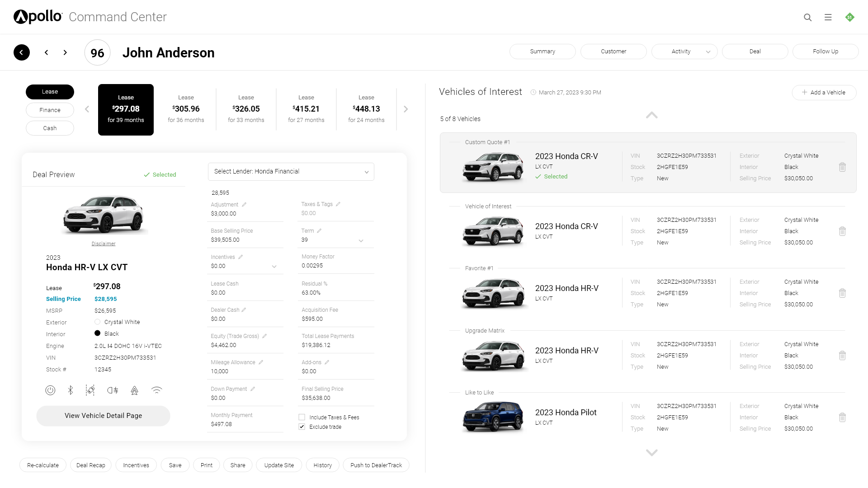Select Lease $448.13 for 24 months
This screenshot has width=868, height=488.
pos(366,109)
